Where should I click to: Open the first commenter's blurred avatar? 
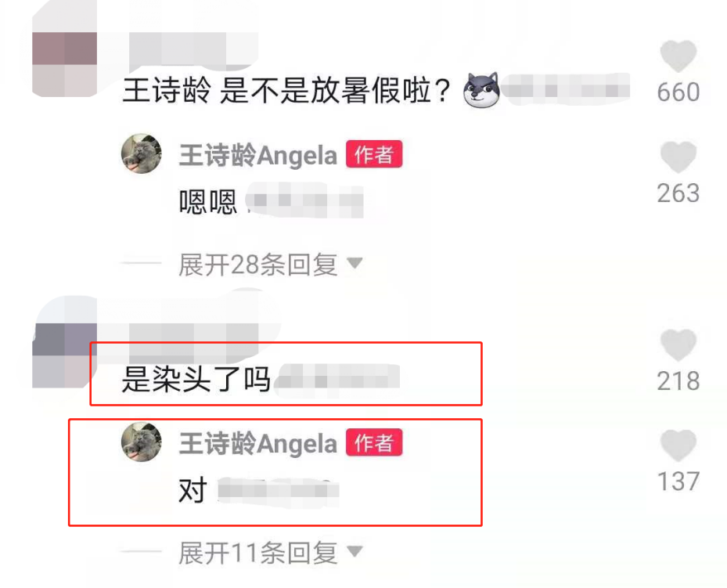(64, 64)
